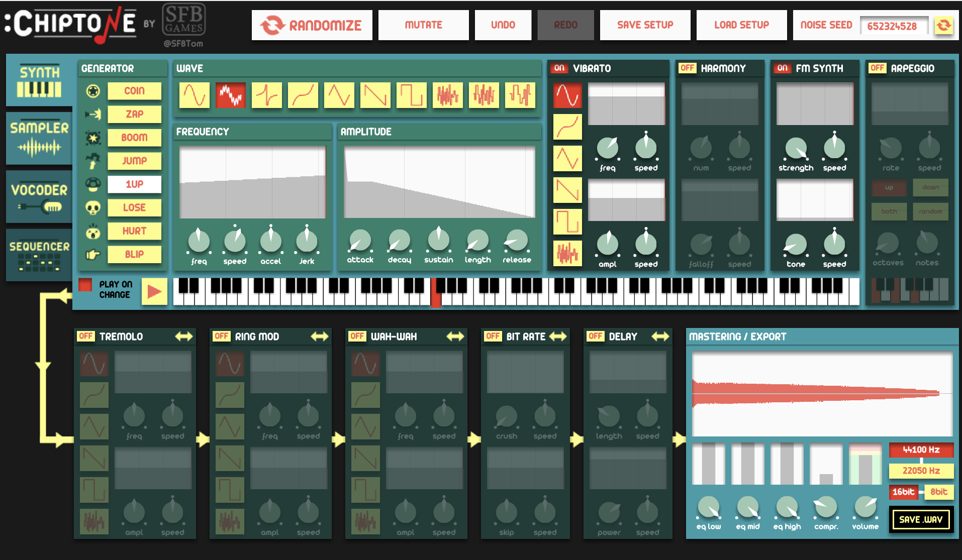Select 22050 Hz sample rate
The height and width of the screenshot is (560, 962).
[921, 471]
